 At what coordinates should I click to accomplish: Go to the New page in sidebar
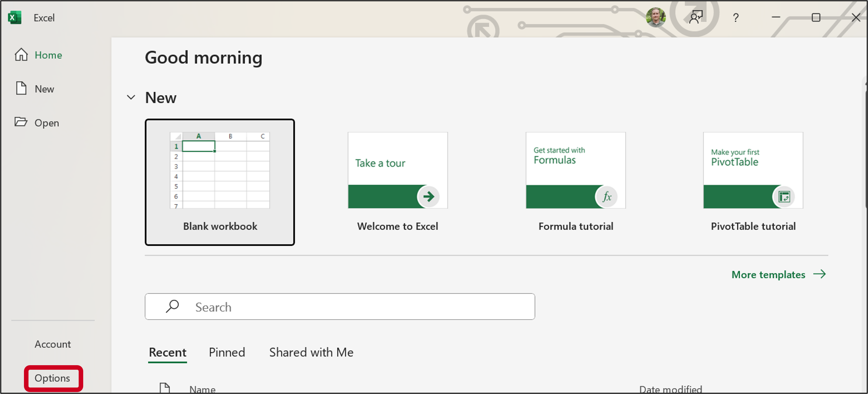pyautogui.click(x=34, y=89)
